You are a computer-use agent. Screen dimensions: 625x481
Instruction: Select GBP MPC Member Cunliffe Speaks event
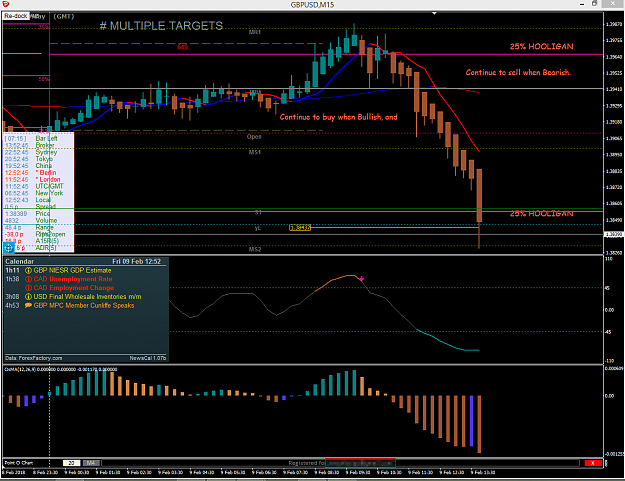[x=84, y=306]
